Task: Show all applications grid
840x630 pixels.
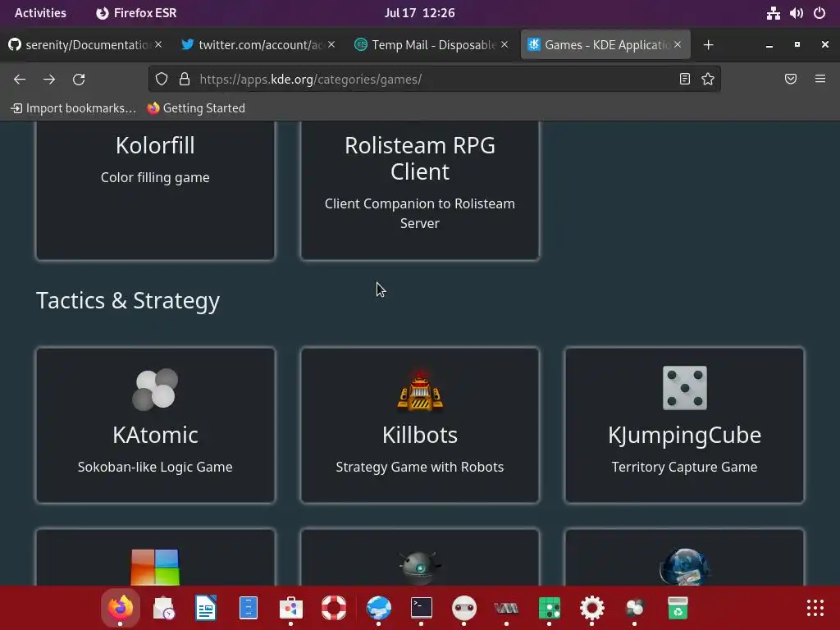Action: (x=815, y=608)
